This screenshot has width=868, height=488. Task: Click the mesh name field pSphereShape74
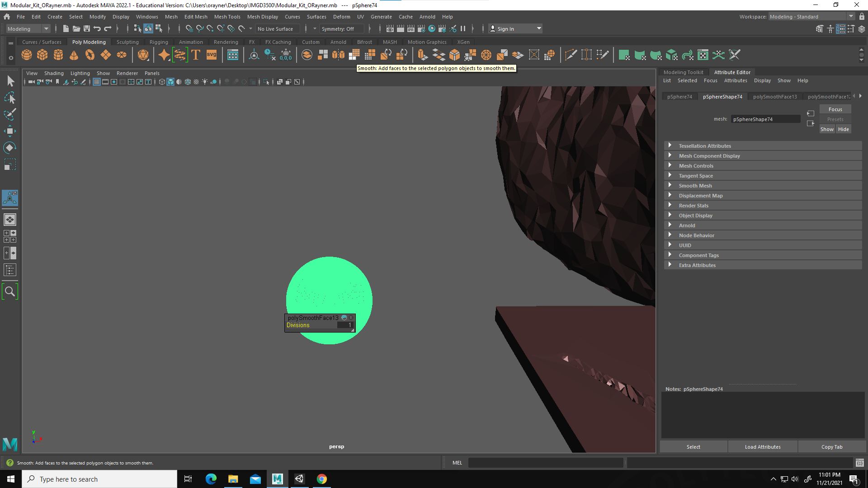pos(765,119)
